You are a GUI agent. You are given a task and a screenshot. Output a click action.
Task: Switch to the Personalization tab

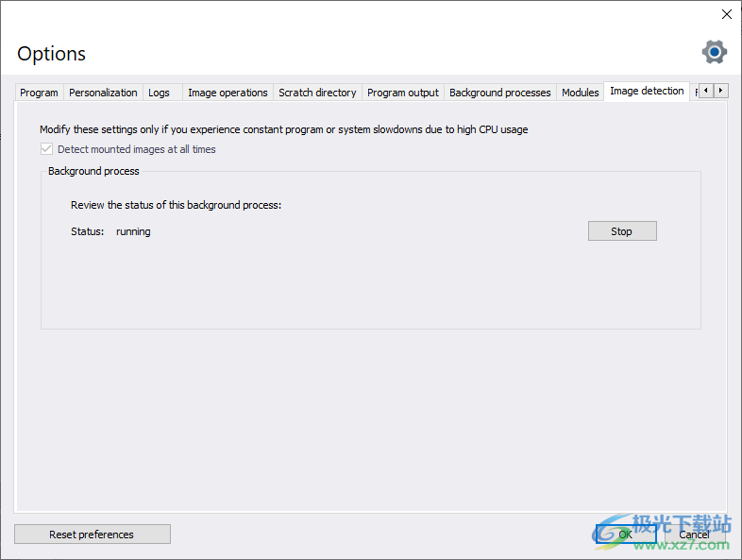coord(103,93)
